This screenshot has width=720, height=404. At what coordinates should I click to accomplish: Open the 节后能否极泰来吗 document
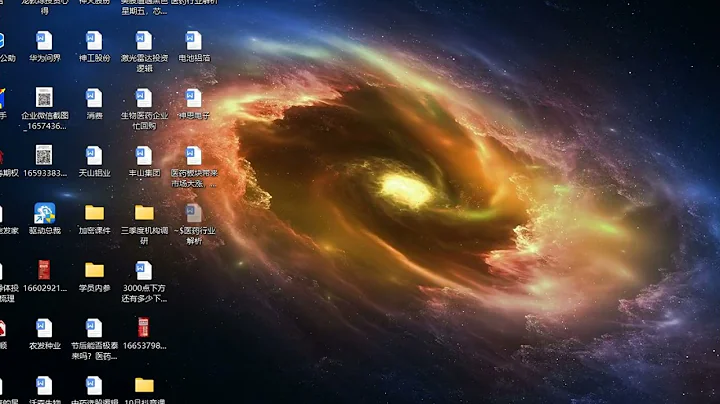(94, 328)
